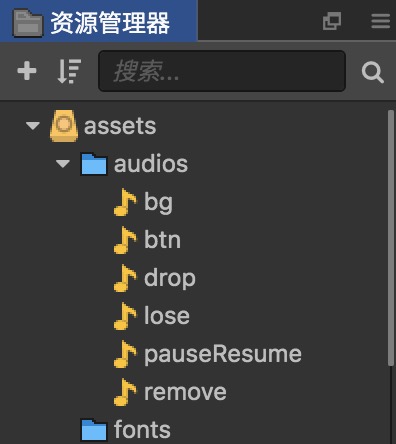Select the fonts folder label
This screenshot has width=396, height=444.
(142, 430)
